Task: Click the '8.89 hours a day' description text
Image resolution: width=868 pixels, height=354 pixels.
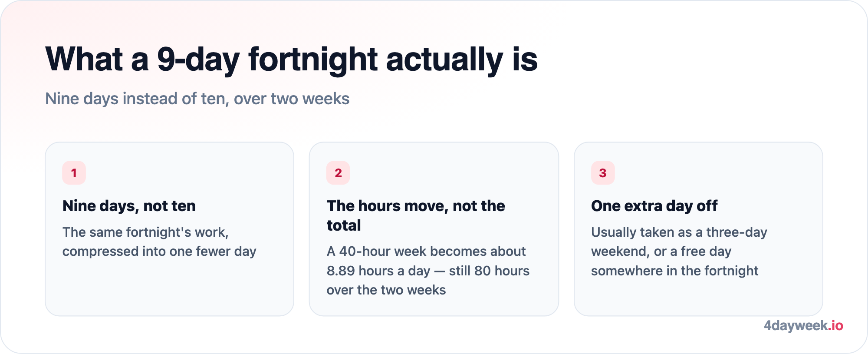Action: click(378, 271)
